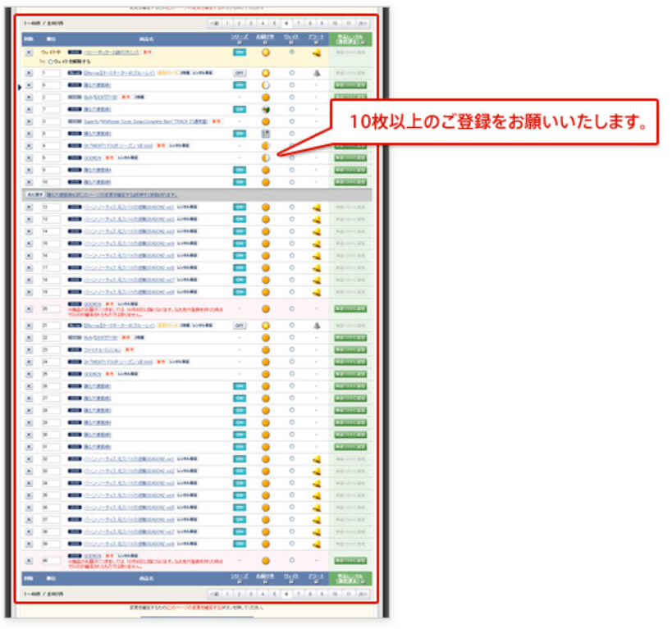This screenshot has height=629, width=672.
Task: Click the alert bell in the ウェイト中 row
Action: coord(317,53)
